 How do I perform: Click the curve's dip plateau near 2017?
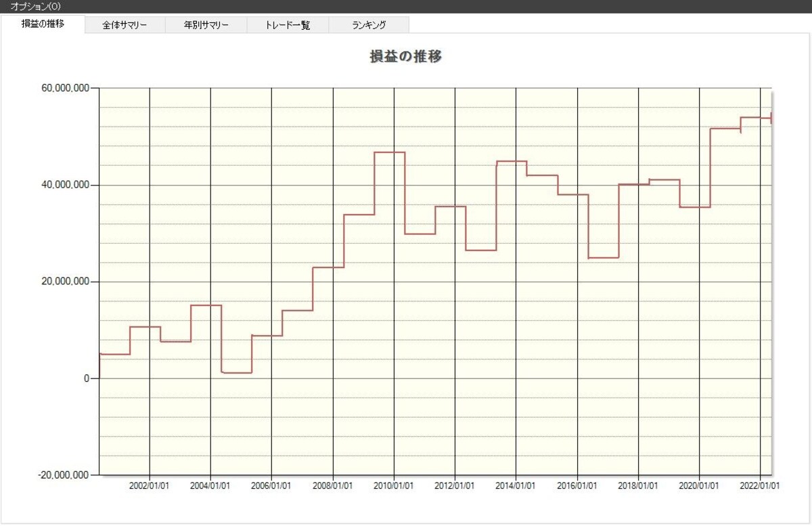click(604, 258)
